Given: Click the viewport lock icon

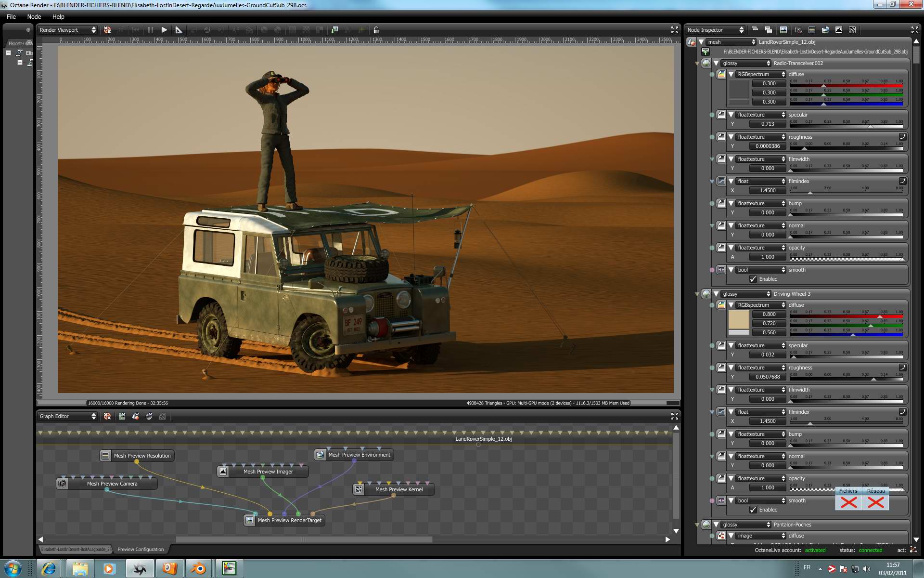Looking at the screenshot, I should click(x=376, y=30).
